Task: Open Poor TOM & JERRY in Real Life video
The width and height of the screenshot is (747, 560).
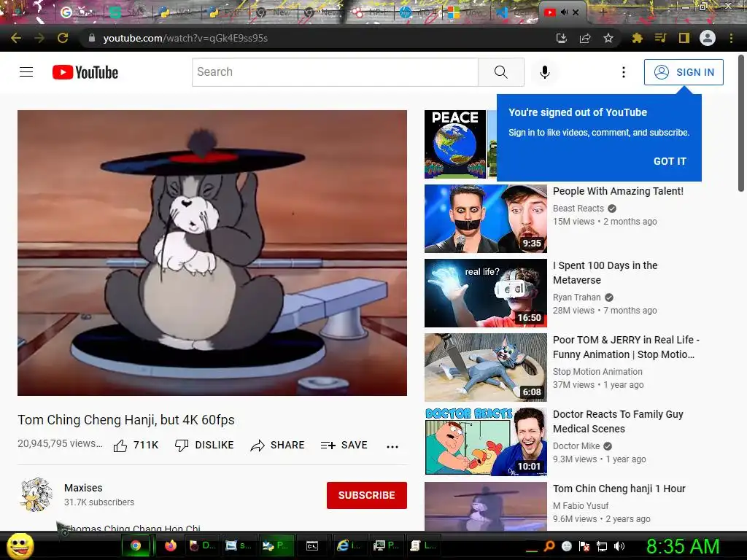Action: tap(626, 347)
